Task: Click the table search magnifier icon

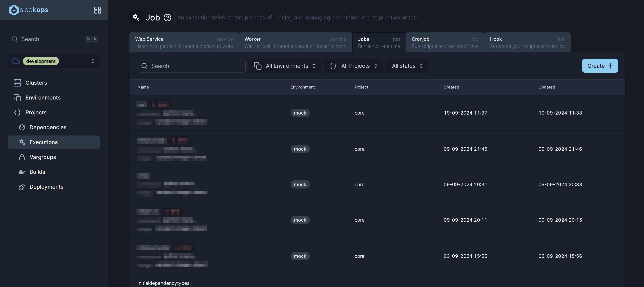Action: (144, 66)
